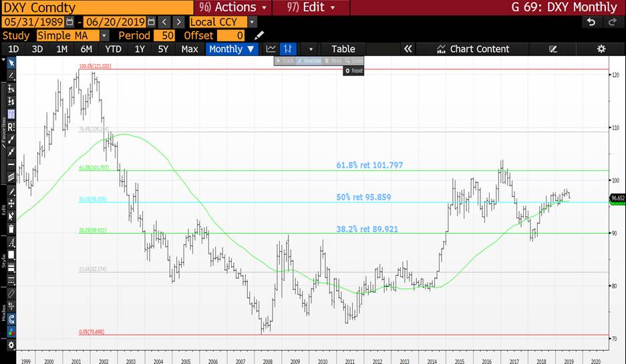Click the 61.8% ret 101.797 label
Viewport: 626px width, 364px height.
(369, 165)
